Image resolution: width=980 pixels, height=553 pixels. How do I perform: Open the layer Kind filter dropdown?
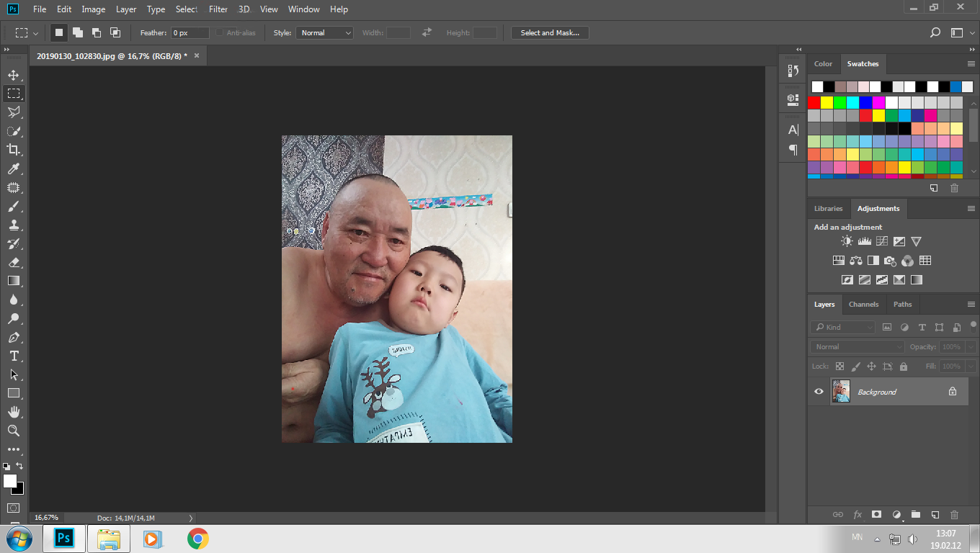tap(843, 327)
